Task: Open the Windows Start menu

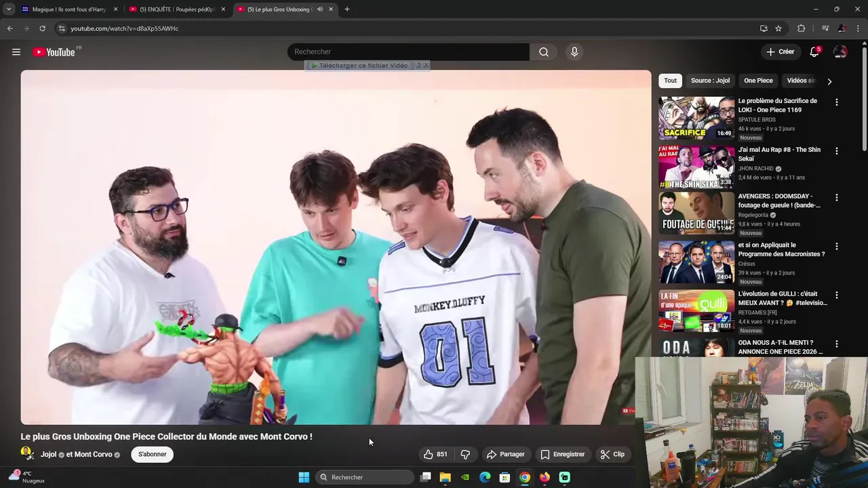Action: click(304, 477)
